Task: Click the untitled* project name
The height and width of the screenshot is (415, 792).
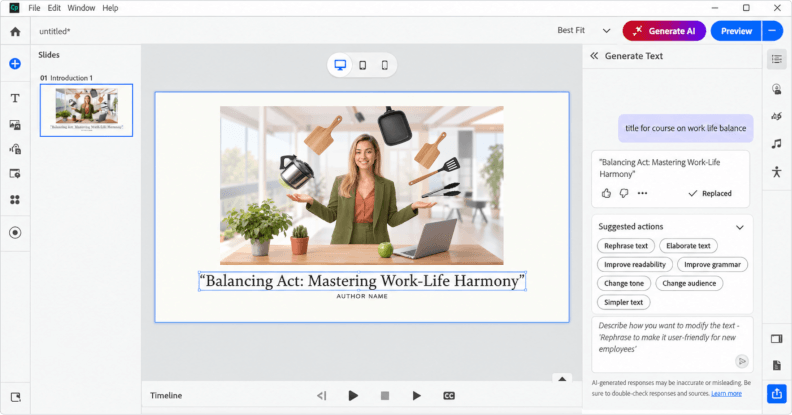Action: (55, 31)
